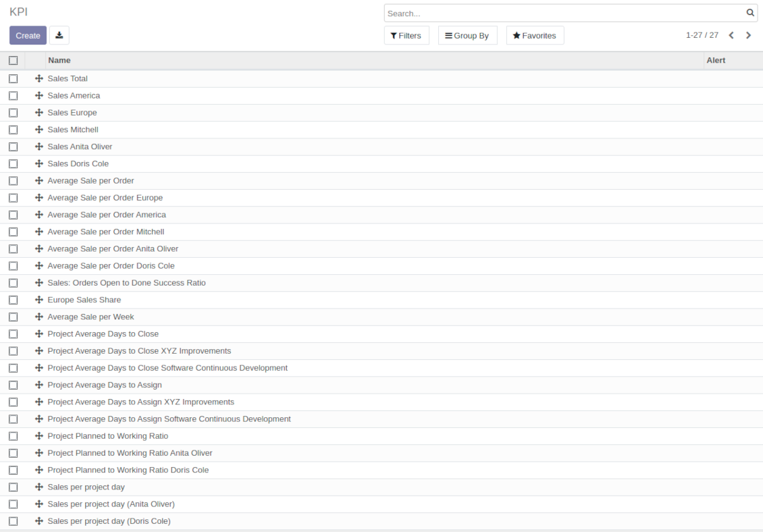Expand the Group By dropdown

(467, 36)
